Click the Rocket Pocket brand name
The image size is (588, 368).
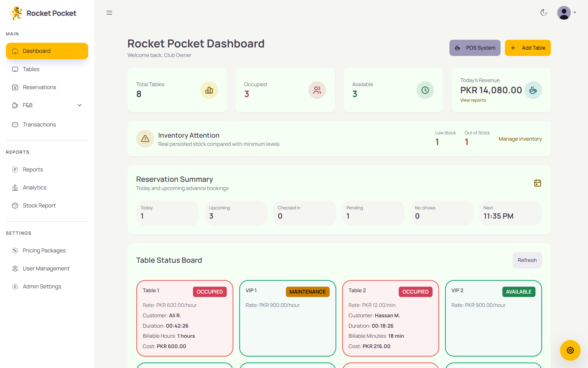point(51,13)
